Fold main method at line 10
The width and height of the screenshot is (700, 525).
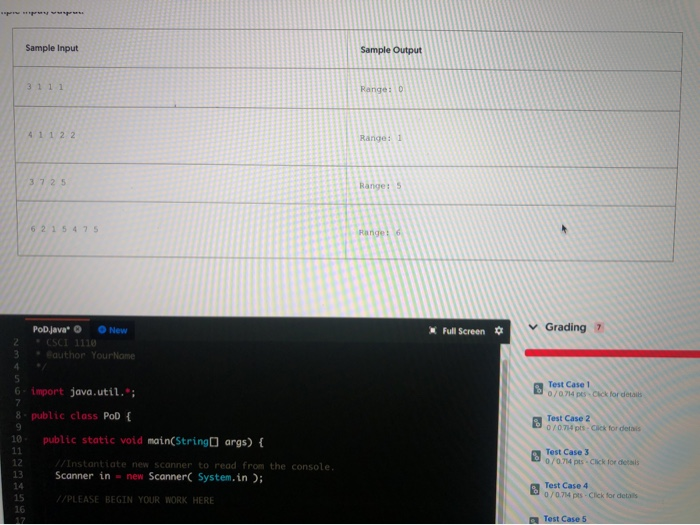pyautogui.click(x=25, y=440)
